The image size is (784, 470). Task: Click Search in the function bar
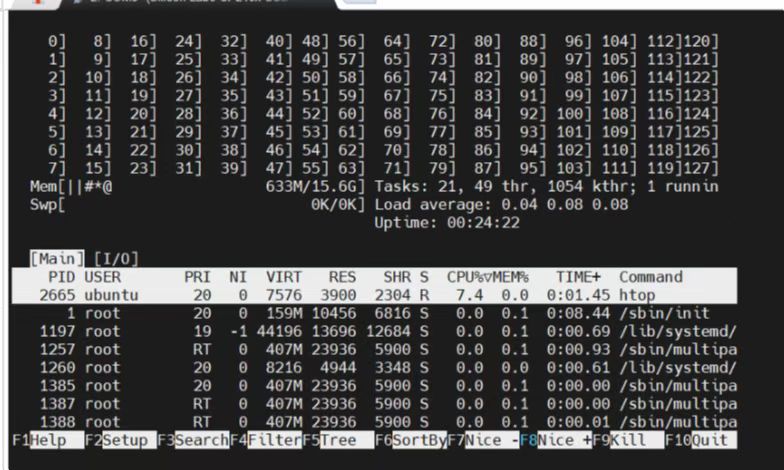(202, 440)
